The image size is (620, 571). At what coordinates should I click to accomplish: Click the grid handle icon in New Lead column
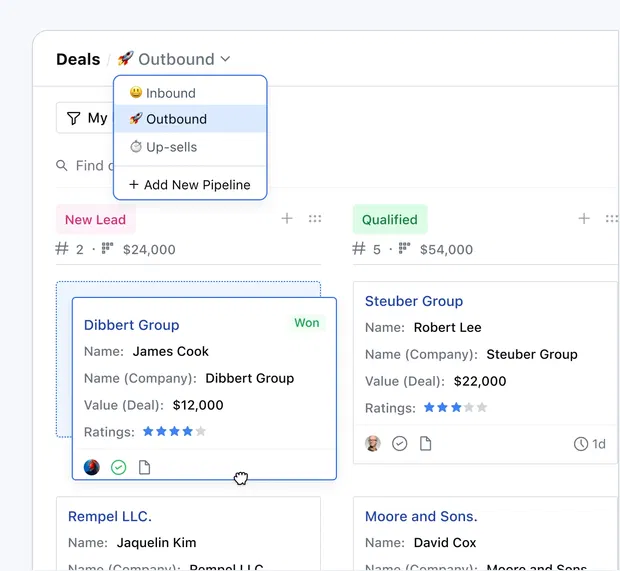(x=315, y=219)
